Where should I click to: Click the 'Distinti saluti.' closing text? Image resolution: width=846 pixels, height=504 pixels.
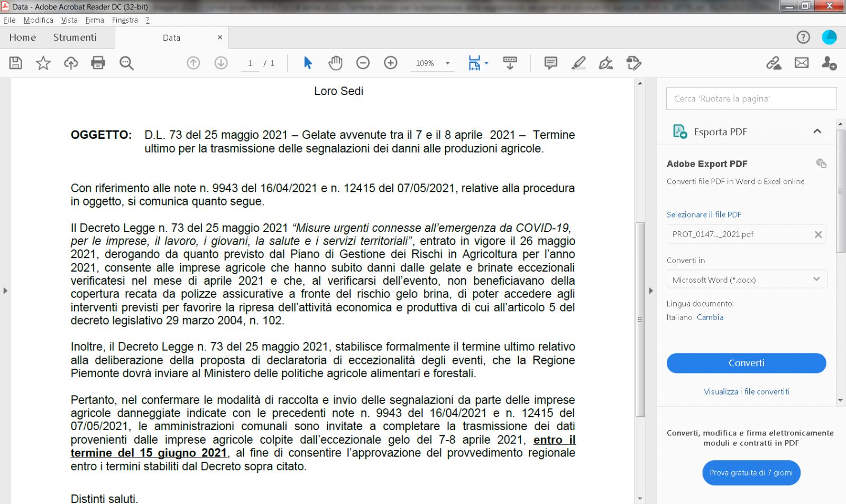(x=104, y=498)
